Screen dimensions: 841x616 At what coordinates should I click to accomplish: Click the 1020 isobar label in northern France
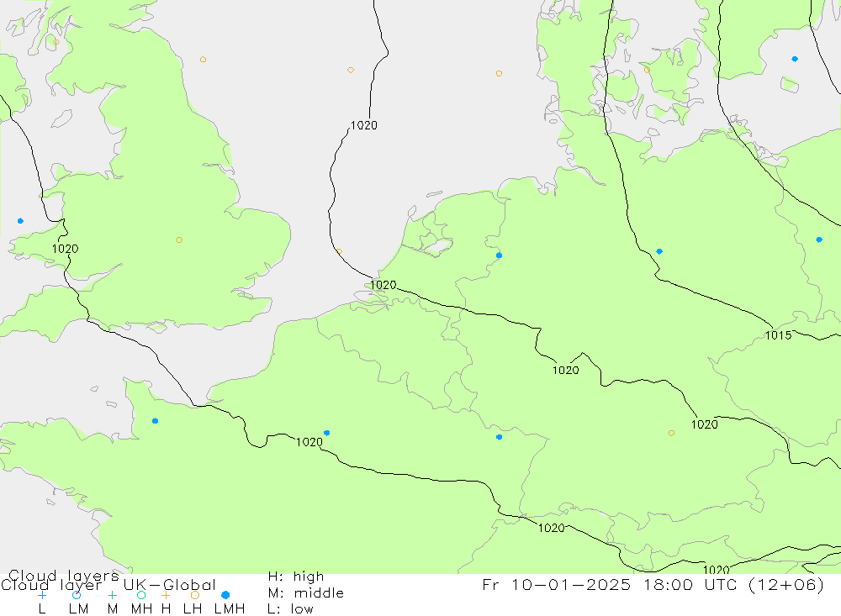pyautogui.click(x=309, y=442)
